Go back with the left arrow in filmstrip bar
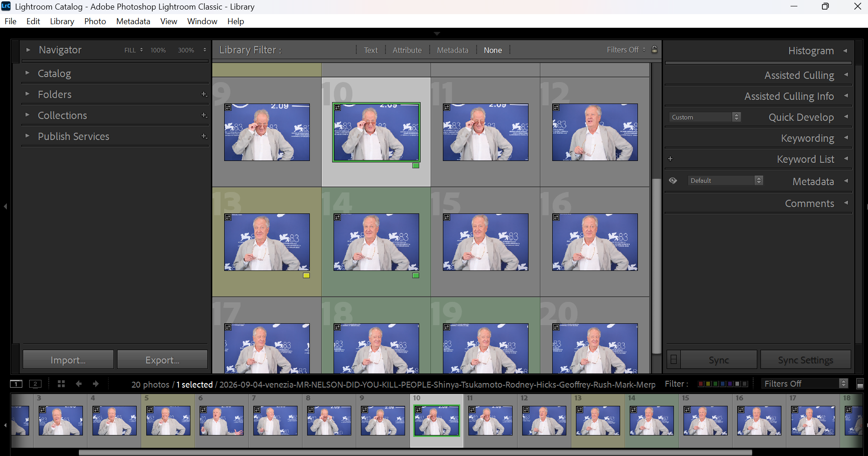Image resolution: width=868 pixels, height=456 pixels. coord(78,384)
